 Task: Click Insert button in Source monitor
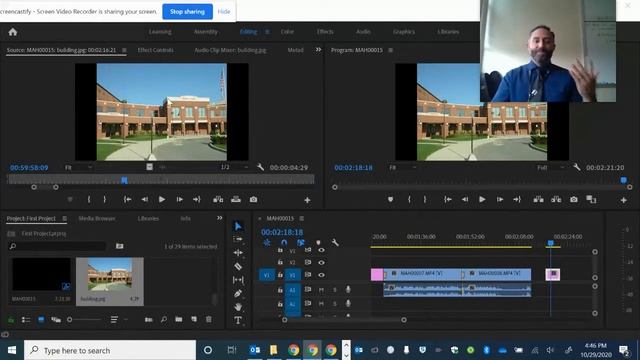point(218,200)
